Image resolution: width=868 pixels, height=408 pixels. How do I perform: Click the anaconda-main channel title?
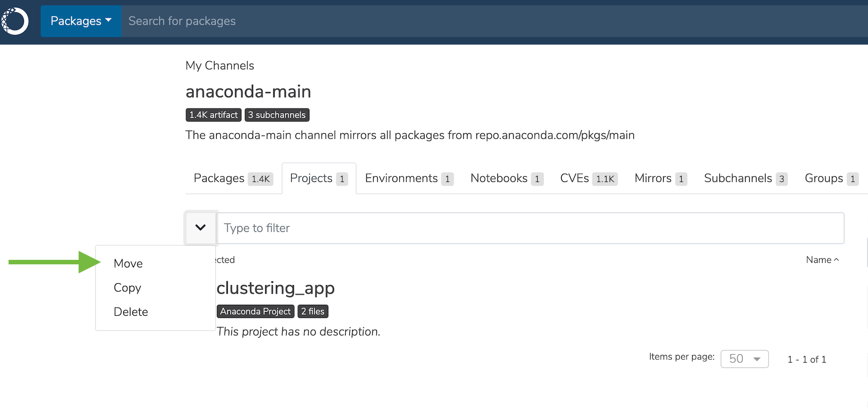[x=248, y=91]
